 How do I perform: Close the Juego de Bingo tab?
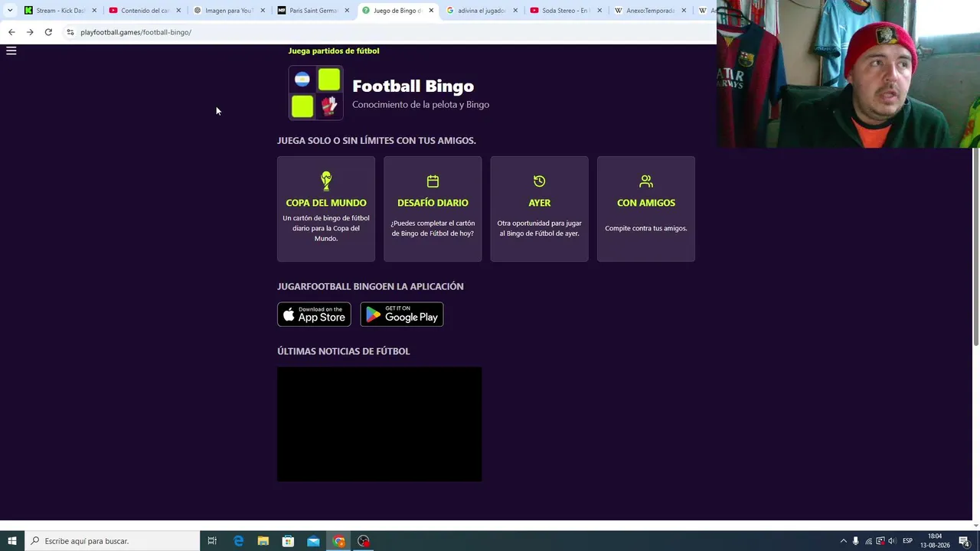(431, 11)
